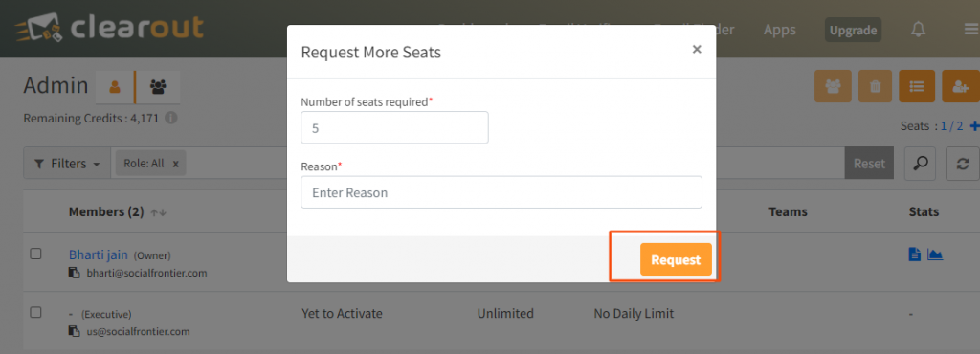This screenshot has width=980, height=354.
Task: Switch to the teams group icon
Action: pyautogui.click(x=158, y=87)
